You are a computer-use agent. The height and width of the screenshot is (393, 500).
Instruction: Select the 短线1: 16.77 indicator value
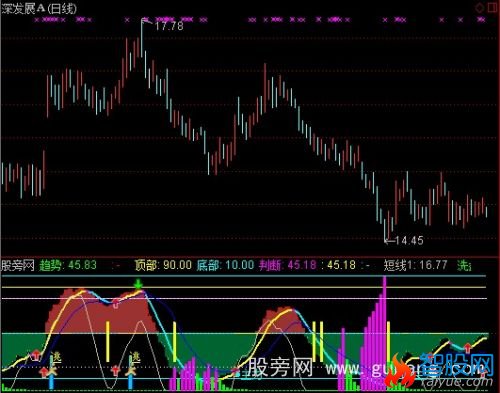415,265
